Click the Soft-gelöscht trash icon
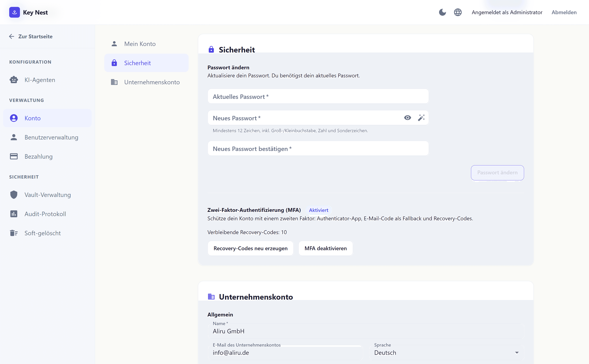The width and height of the screenshot is (589, 364). pos(14,233)
